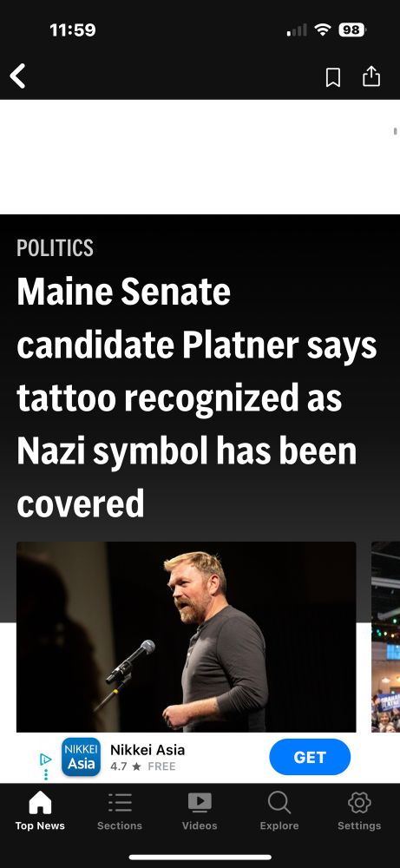
Task: Tap the Explore magnifier icon
Action: pyautogui.click(x=279, y=802)
